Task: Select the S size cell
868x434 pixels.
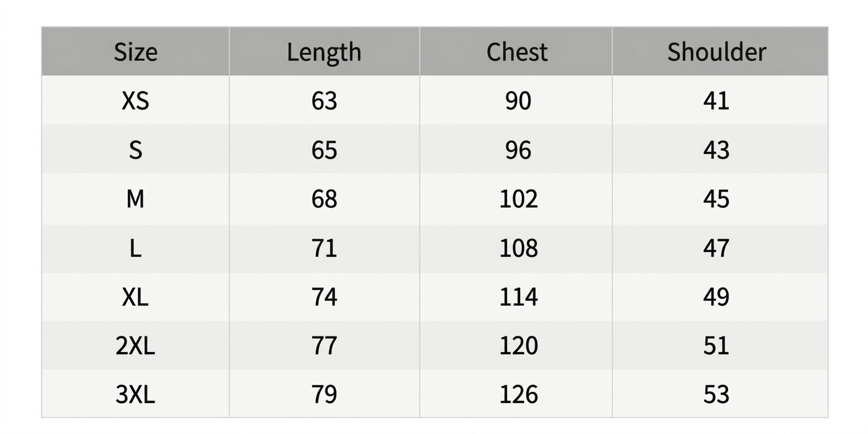Action: coord(136,149)
